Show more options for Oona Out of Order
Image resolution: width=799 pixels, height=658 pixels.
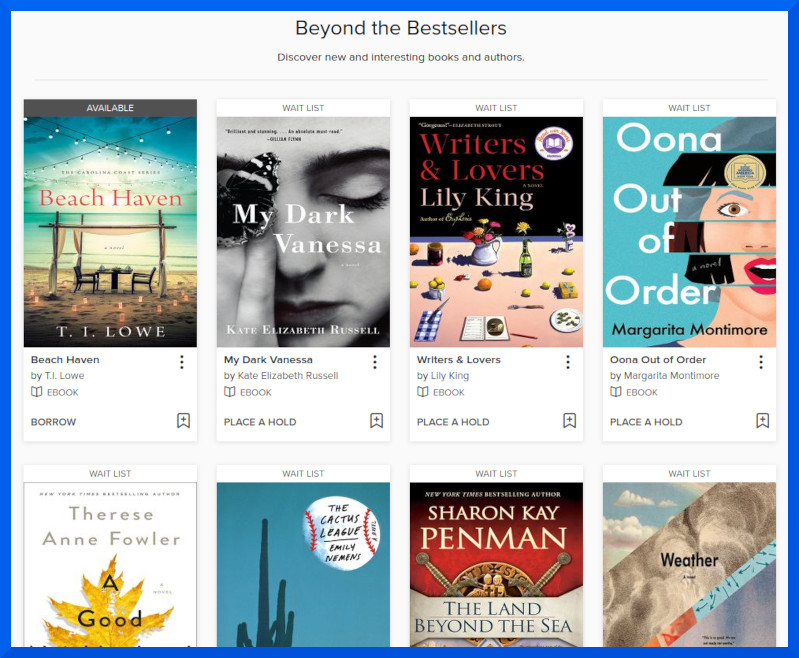pyautogui.click(x=761, y=362)
